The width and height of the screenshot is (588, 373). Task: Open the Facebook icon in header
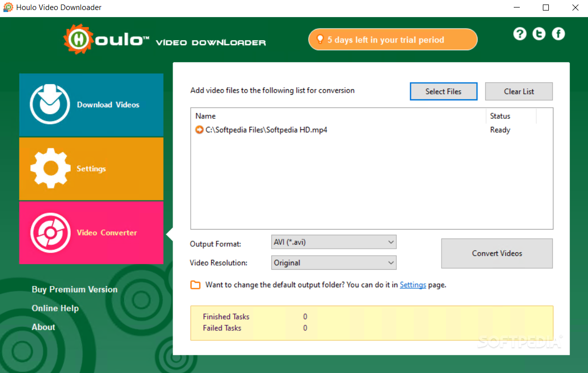(x=558, y=34)
